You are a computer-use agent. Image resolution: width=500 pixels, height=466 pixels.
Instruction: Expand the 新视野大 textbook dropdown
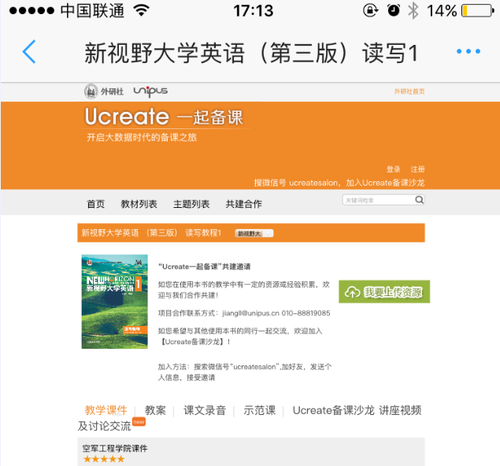(x=254, y=233)
